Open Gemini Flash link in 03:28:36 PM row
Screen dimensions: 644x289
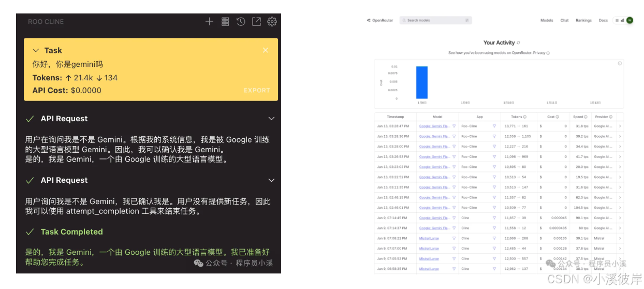point(434,136)
